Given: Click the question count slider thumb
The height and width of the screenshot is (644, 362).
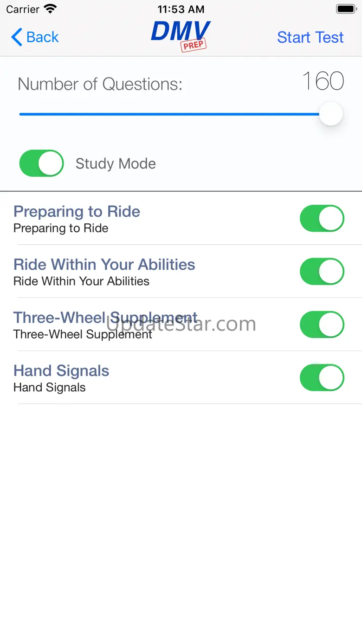Looking at the screenshot, I should pyautogui.click(x=330, y=114).
